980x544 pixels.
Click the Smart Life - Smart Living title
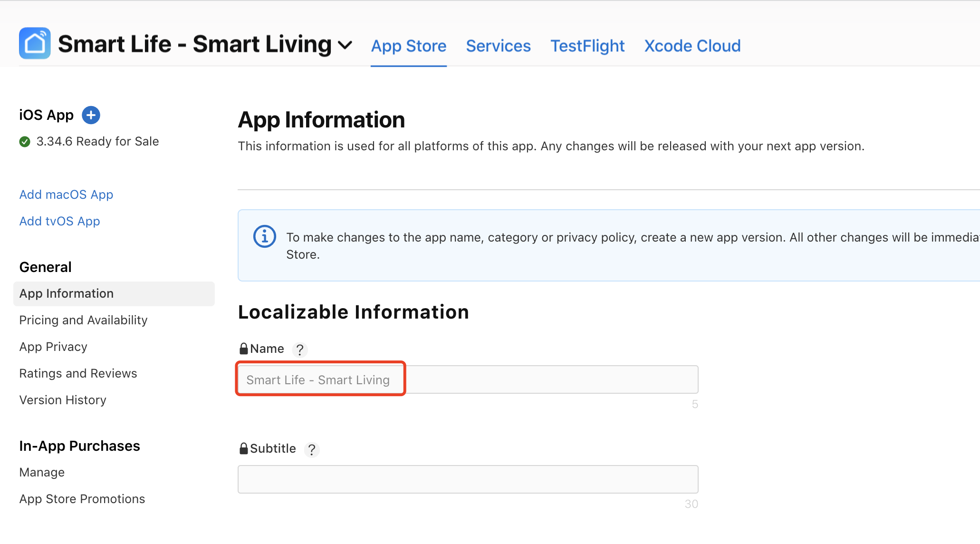point(195,44)
